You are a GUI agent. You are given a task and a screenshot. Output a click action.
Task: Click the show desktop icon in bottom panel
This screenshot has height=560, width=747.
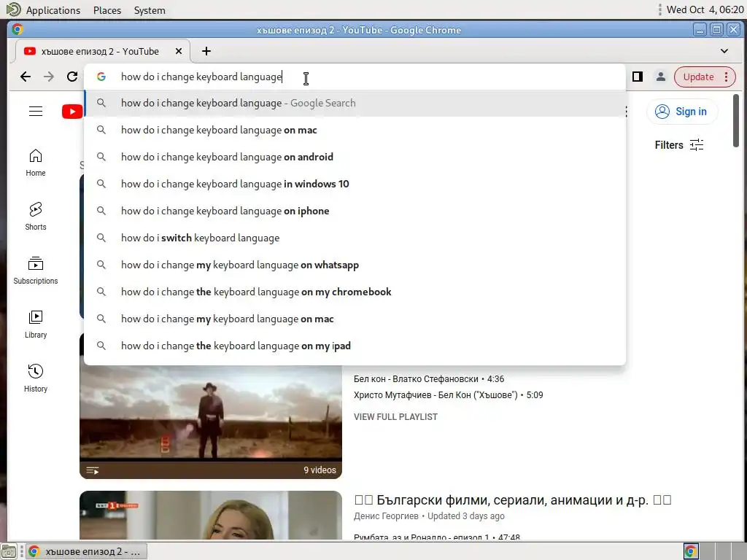(9, 551)
